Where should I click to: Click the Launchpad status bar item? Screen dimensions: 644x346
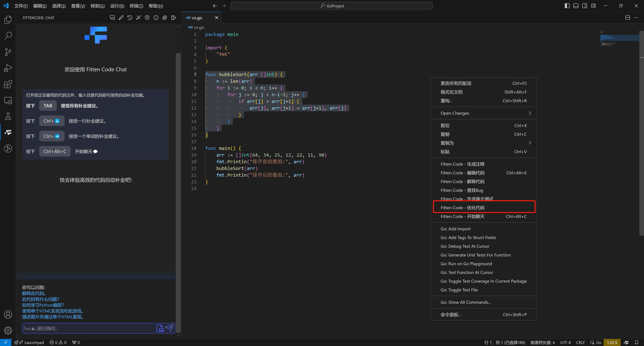[29, 342]
